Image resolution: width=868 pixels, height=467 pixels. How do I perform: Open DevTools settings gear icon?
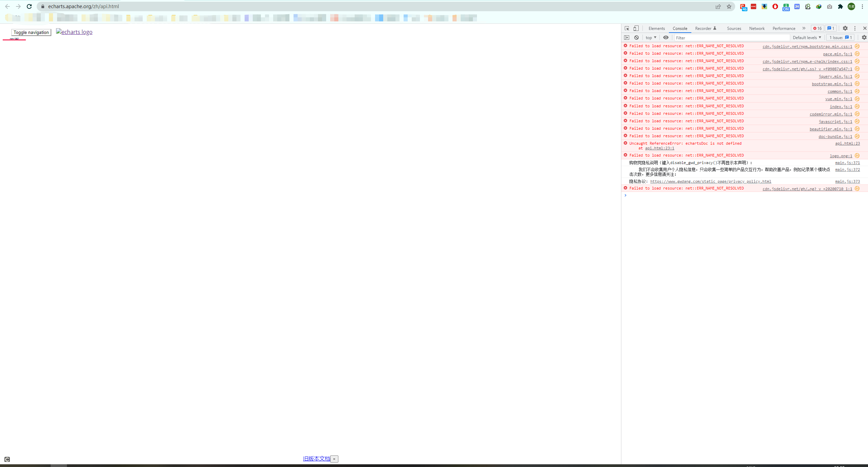[846, 28]
